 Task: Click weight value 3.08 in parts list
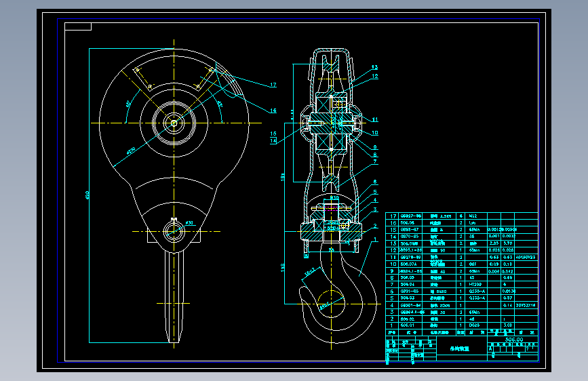[x=507, y=325]
